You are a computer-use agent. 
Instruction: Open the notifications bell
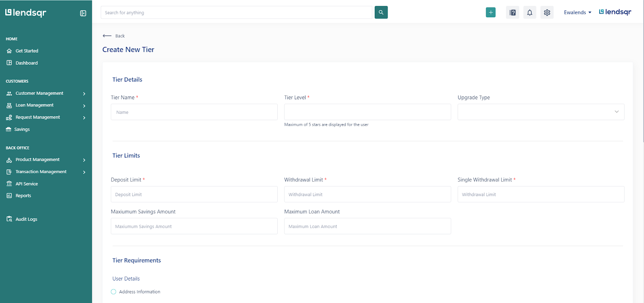tap(530, 12)
